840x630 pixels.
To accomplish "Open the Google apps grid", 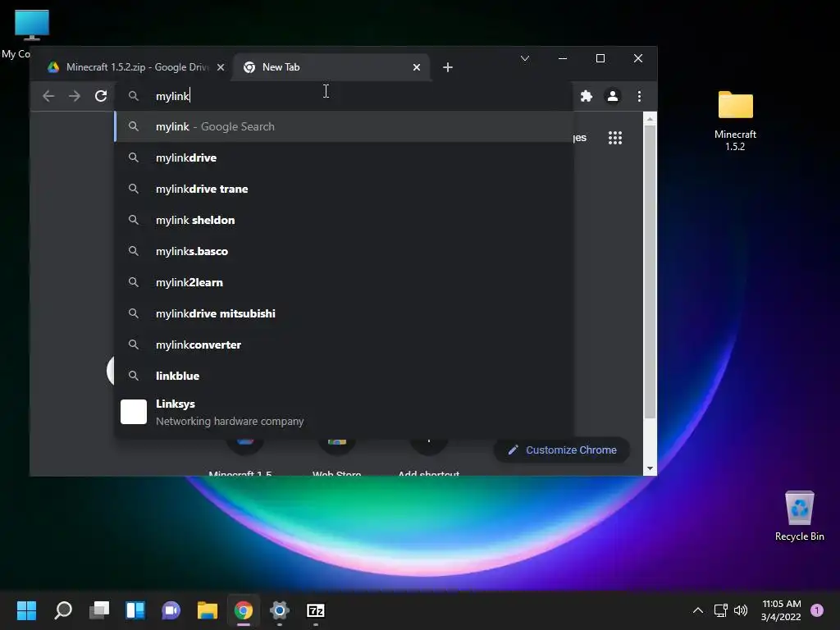I will click(x=615, y=138).
